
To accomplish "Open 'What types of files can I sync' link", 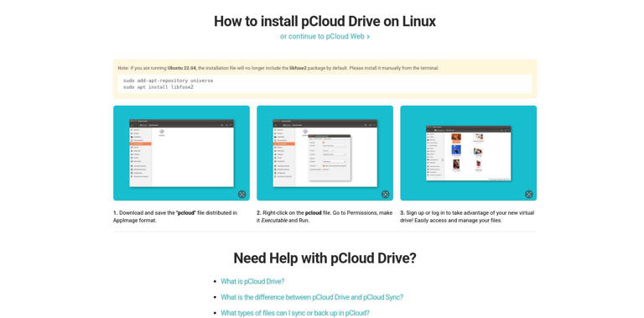I will point(295,313).
